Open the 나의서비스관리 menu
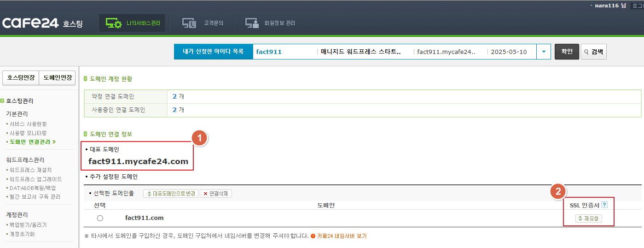 coord(132,23)
